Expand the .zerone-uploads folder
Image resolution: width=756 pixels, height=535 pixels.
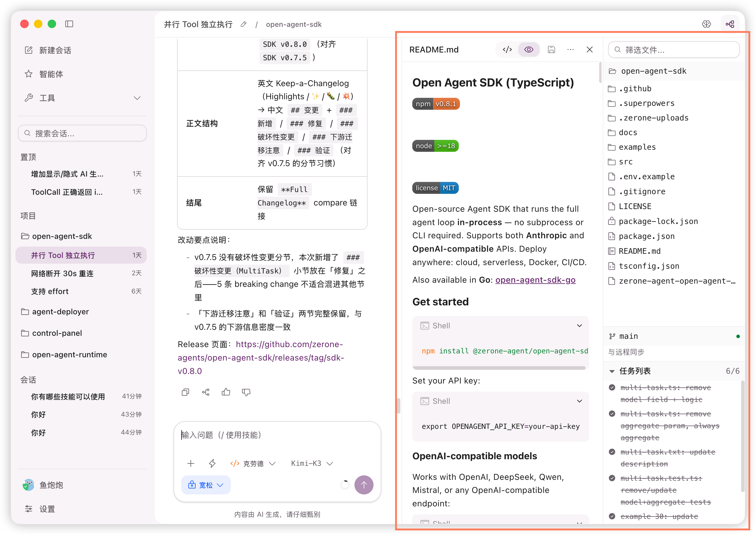[x=648, y=117]
